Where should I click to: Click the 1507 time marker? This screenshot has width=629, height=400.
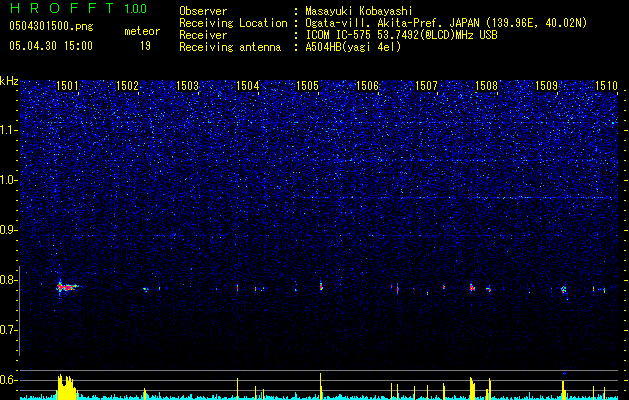point(426,85)
